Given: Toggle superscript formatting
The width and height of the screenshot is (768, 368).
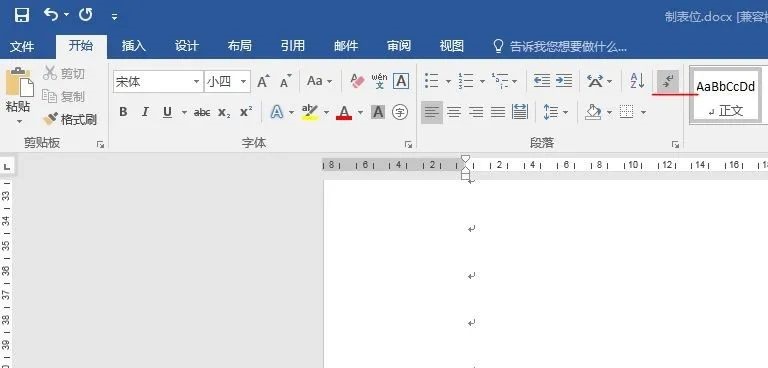Looking at the screenshot, I should coord(246,112).
